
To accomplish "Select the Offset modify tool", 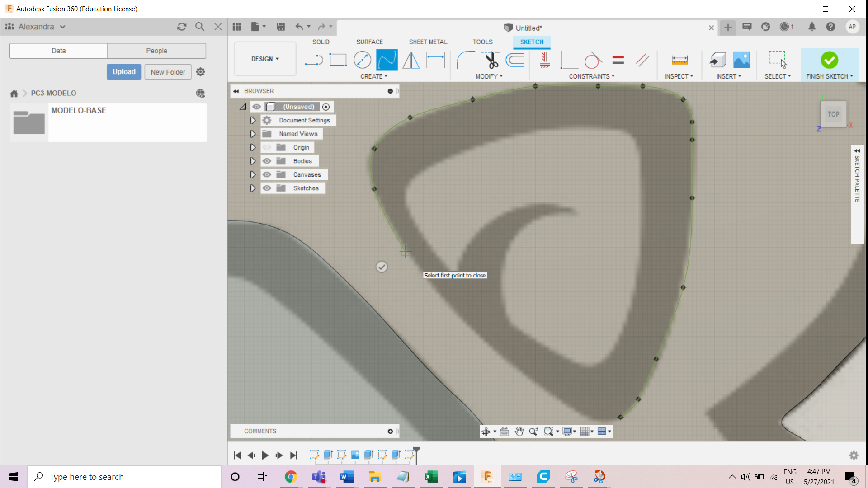I will click(515, 60).
